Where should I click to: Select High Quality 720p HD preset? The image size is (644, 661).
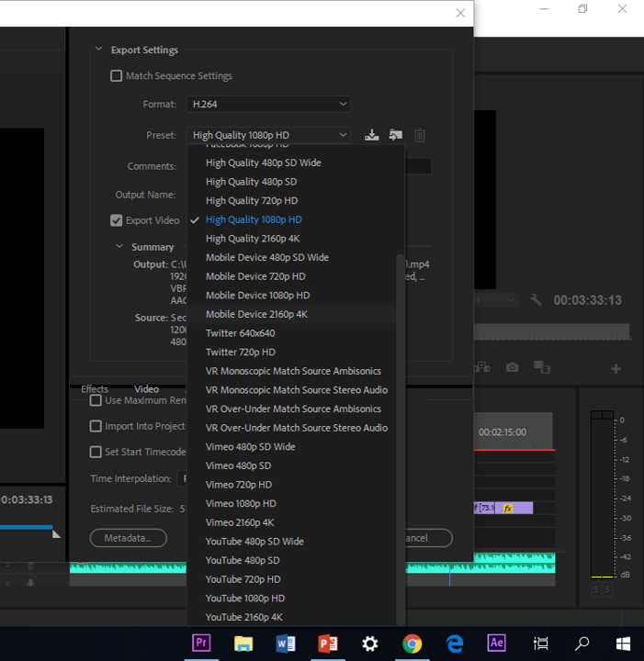pos(291,201)
